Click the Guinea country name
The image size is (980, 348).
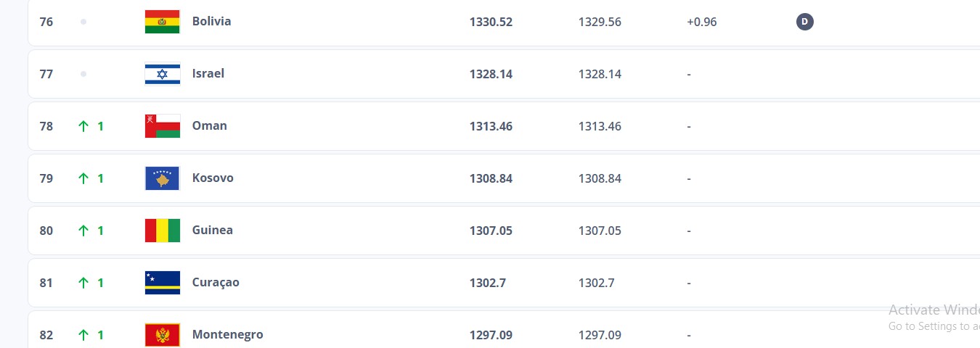click(x=212, y=231)
